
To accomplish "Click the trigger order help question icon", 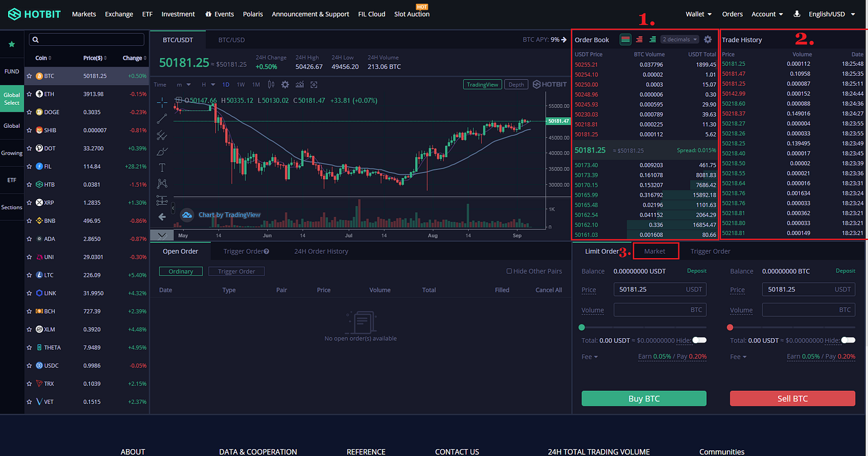I will coord(266,251).
